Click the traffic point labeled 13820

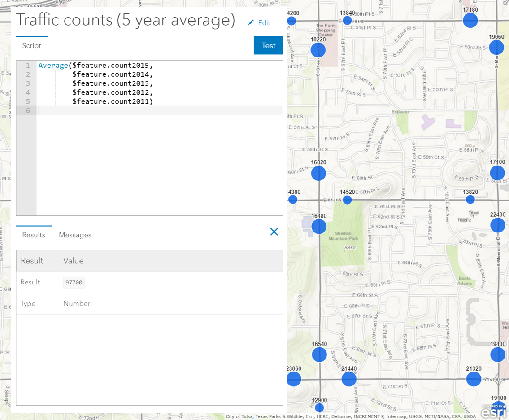(470, 200)
